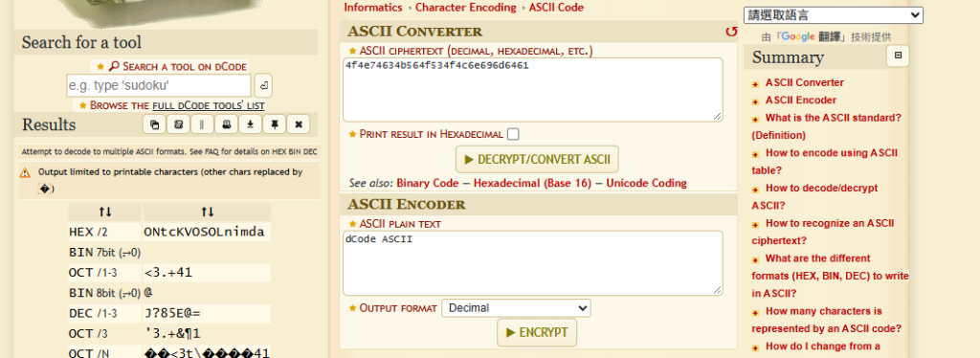Sort the first results column

(x=105, y=212)
